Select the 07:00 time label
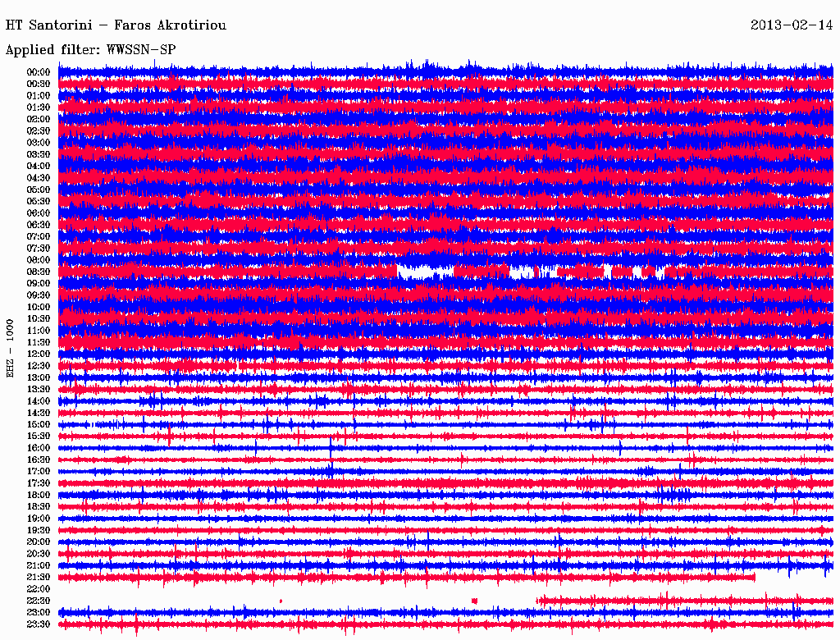The image size is (840, 640). (39, 237)
